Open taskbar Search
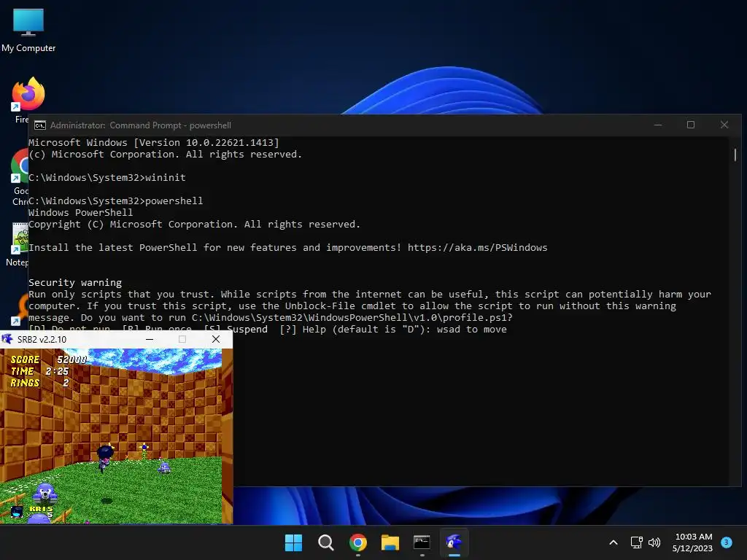Screen dimensions: 747x560 point(326,542)
